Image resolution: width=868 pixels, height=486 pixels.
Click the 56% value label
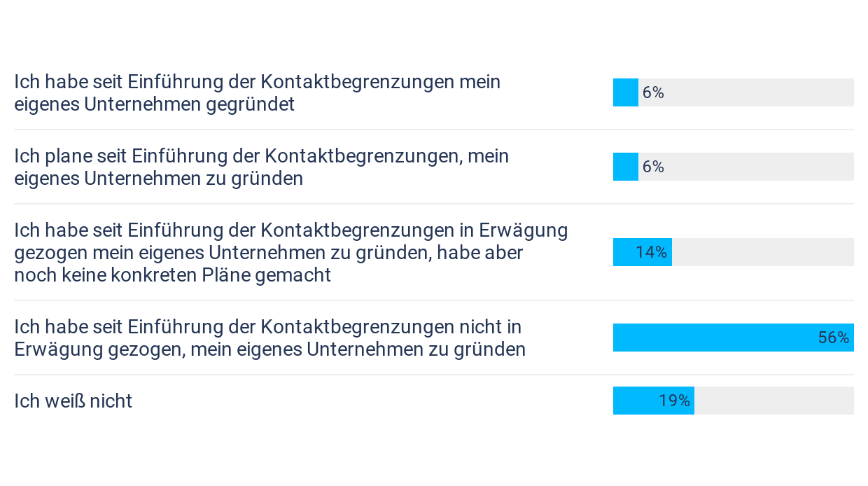click(x=833, y=338)
